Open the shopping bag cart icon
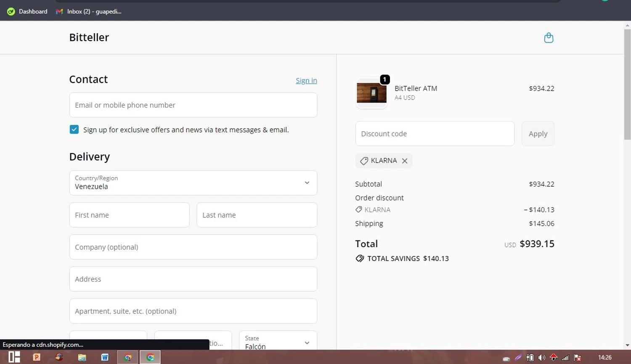Image resolution: width=631 pixels, height=364 pixels. click(549, 38)
